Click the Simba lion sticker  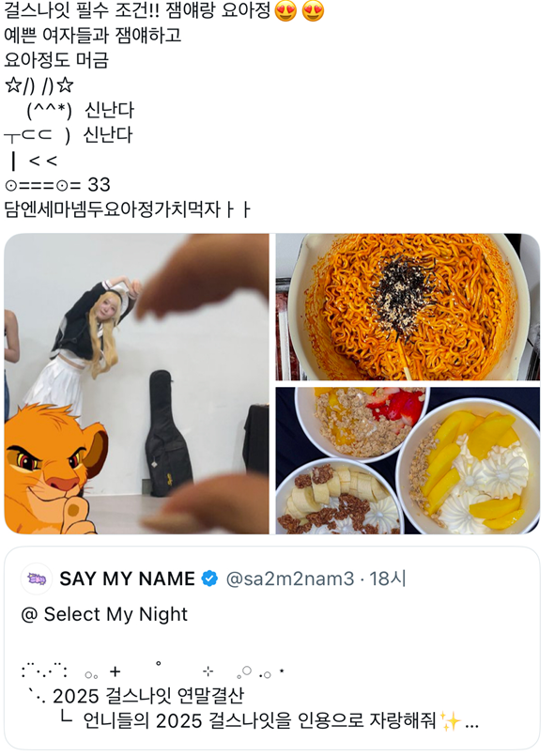coord(54,469)
